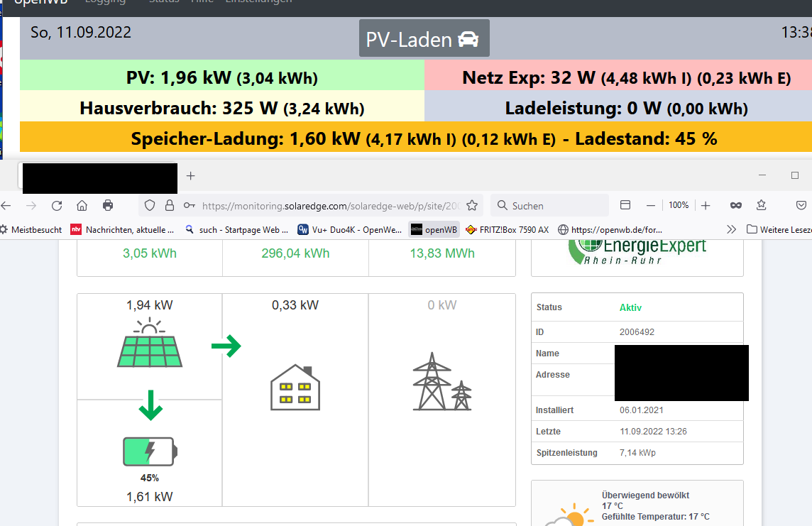Zoom in with the plus button
Screen dimensions: 812x526
tap(706, 206)
